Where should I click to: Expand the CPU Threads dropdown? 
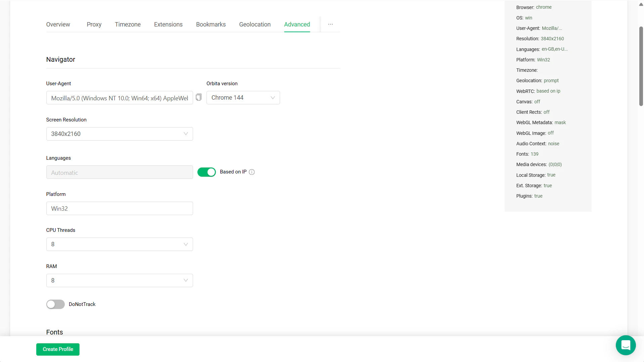pos(119,244)
